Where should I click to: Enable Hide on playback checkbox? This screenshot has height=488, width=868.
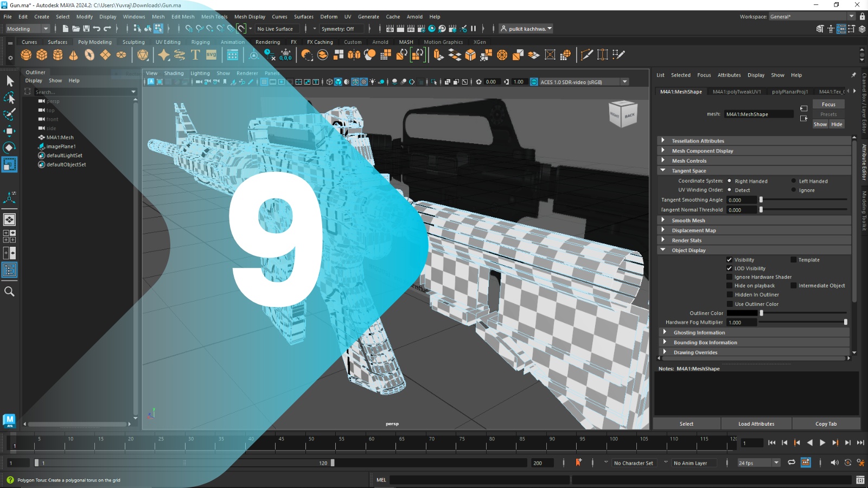[730, 286]
